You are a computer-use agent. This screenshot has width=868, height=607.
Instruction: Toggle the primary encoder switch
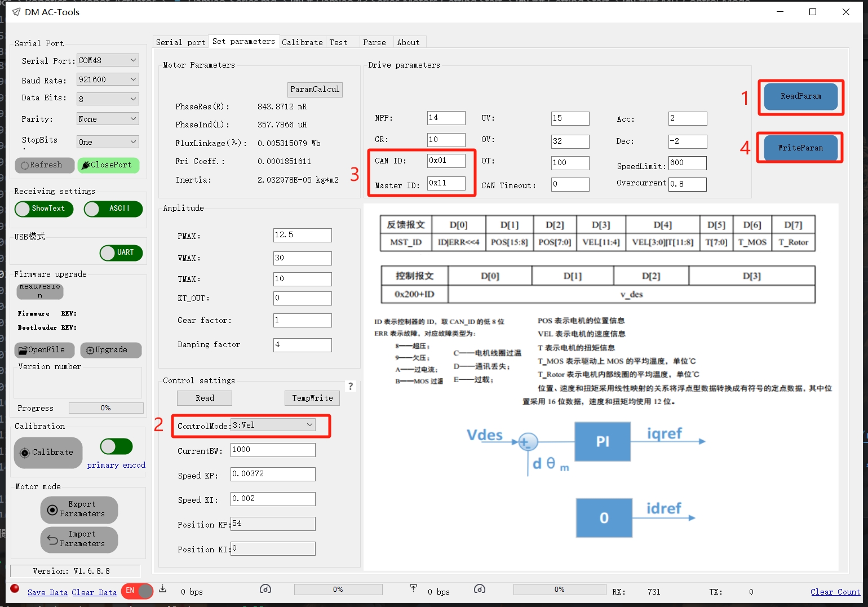pyautogui.click(x=117, y=446)
